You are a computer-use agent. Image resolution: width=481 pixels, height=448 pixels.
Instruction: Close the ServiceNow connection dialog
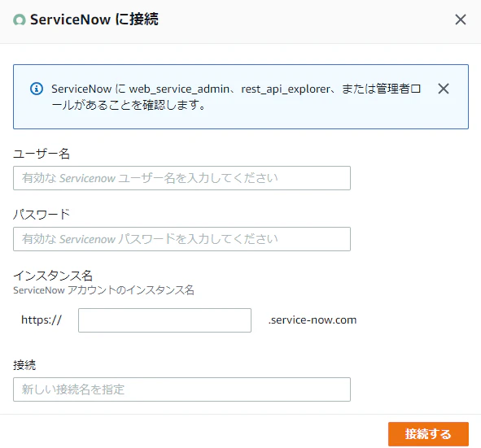click(460, 20)
